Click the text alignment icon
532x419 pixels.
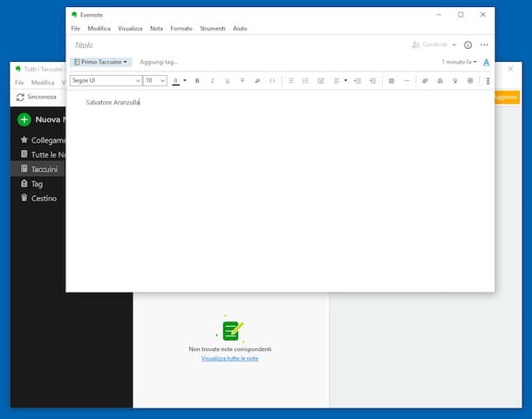[x=337, y=81]
